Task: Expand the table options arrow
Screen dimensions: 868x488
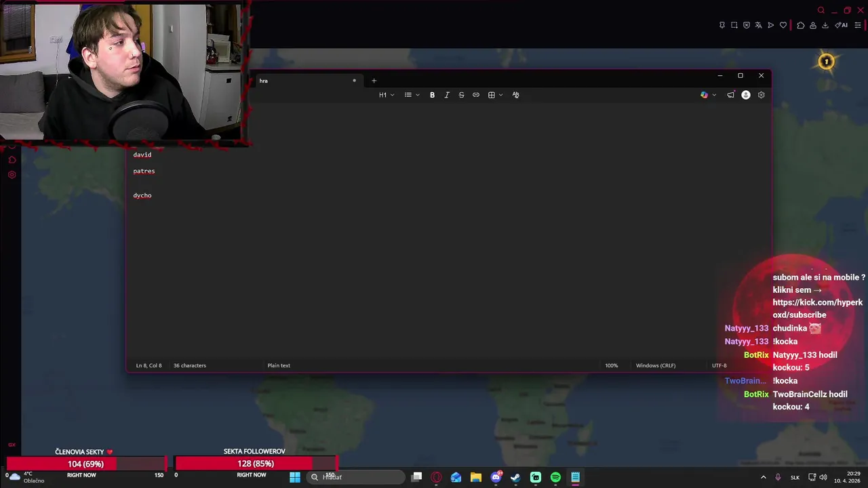Action: tap(500, 95)
